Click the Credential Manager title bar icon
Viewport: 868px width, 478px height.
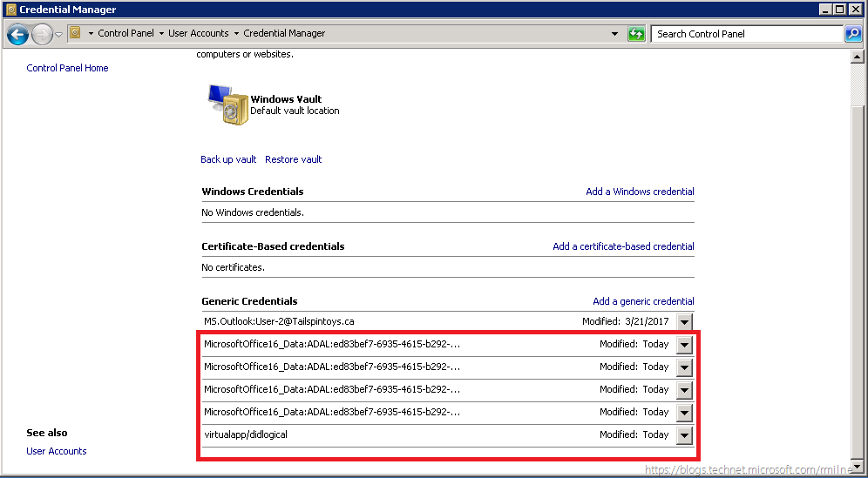click(10, 10)
